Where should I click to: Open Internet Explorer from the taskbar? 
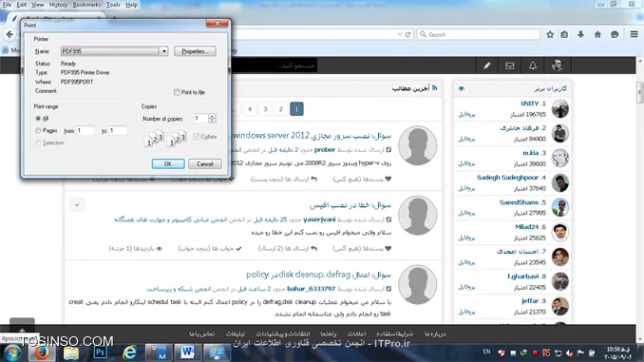[129, 352]
